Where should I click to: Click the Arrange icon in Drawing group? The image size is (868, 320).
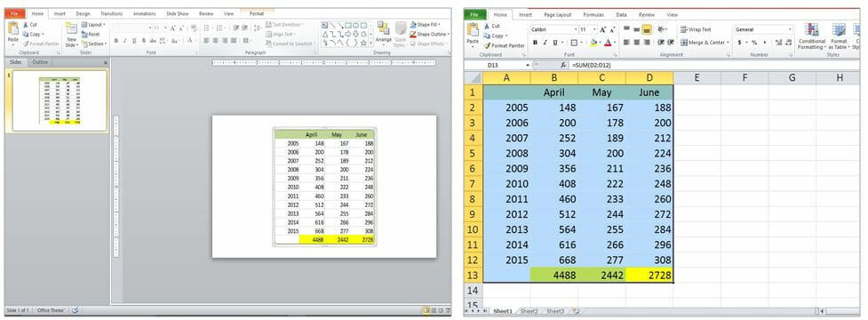383,32
